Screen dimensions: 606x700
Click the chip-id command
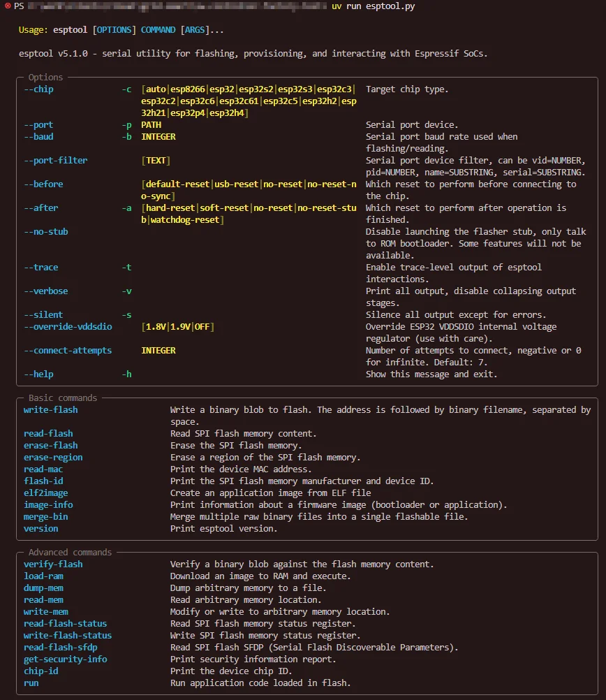coord(41,671)
